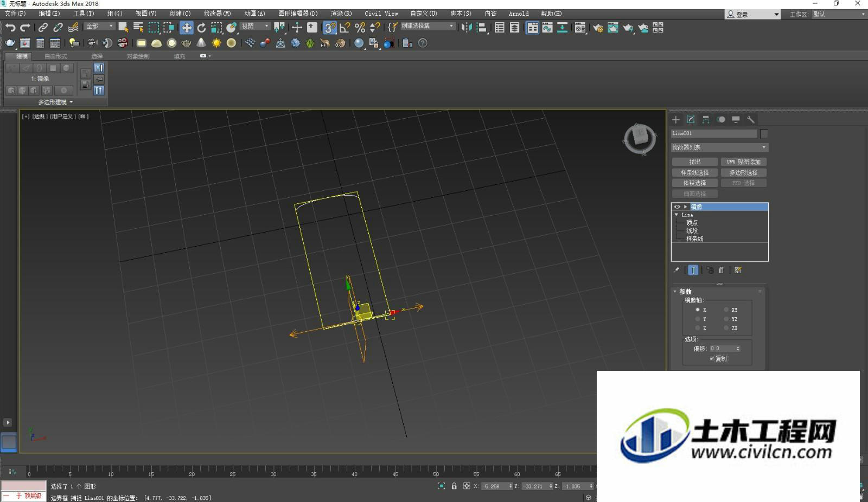Apply the 挤出 modifier button
The width and height of the screenshot is (868, 502).
695,162
